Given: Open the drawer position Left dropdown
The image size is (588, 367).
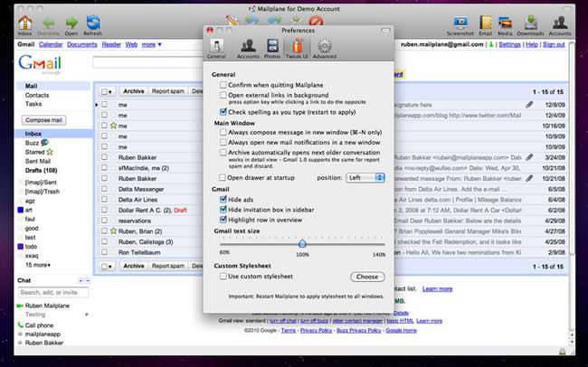Looking at the screenshot, I should [365, 178].
